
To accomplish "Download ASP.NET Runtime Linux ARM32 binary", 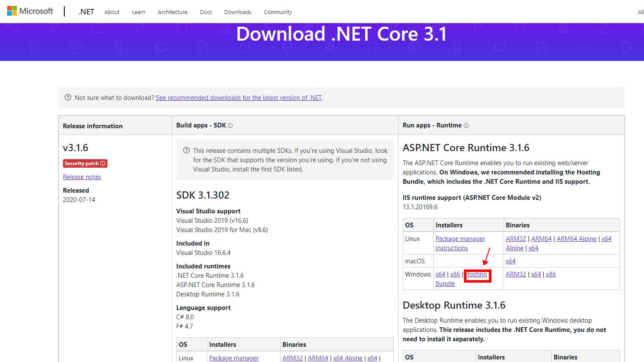I will [516, 239].
